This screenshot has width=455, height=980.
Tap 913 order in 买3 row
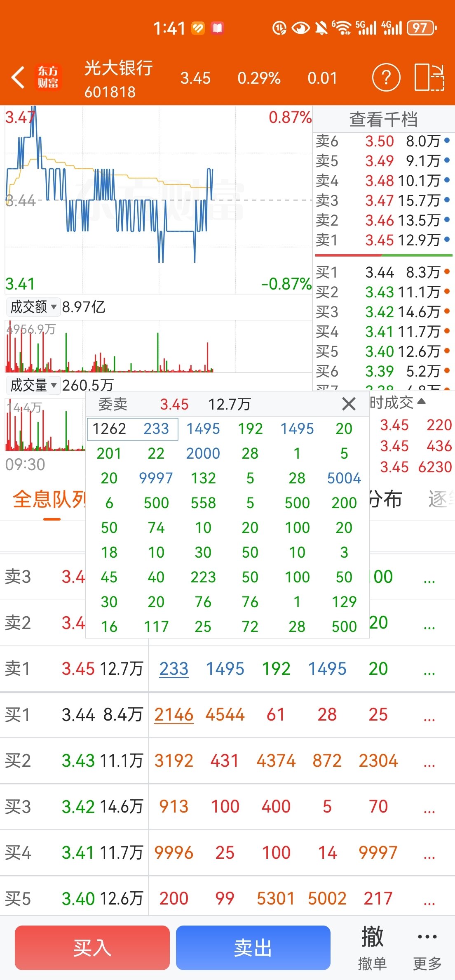point(174,807)
